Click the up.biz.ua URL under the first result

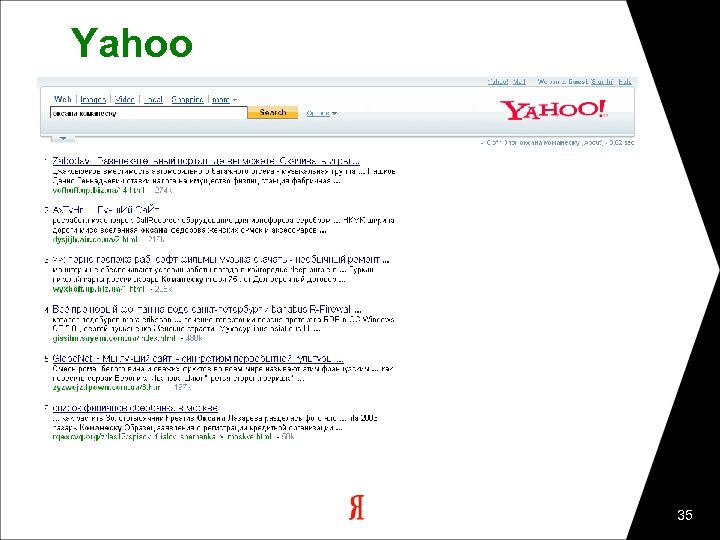point(98,190)
